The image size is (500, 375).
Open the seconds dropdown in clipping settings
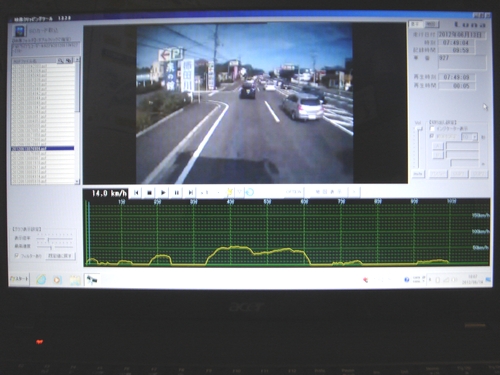[x=470, y=137]
